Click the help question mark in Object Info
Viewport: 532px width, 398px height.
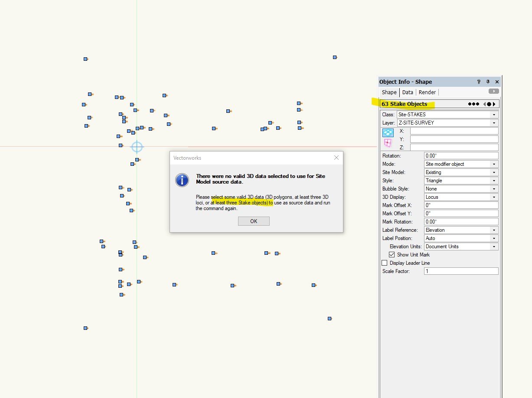[x=479, y=82]
